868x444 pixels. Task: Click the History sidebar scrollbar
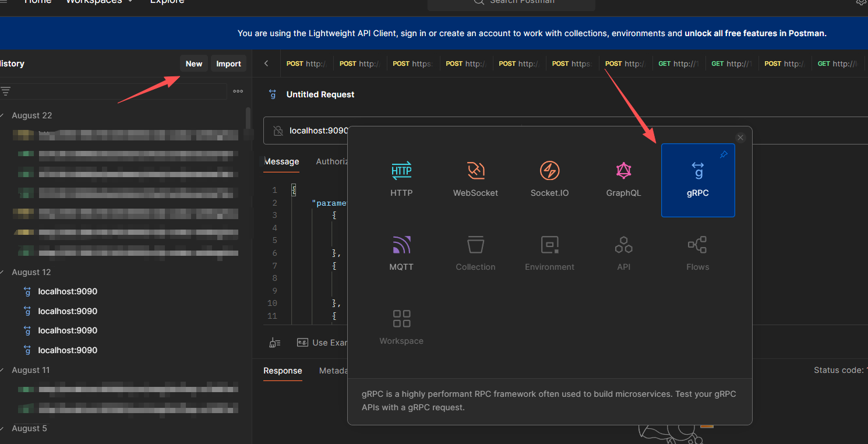pos(248,119)
